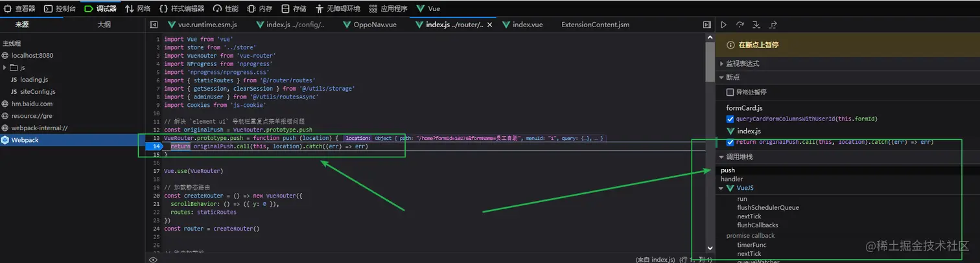Open the 网络 (Network) panel

(x=138, y=8)
